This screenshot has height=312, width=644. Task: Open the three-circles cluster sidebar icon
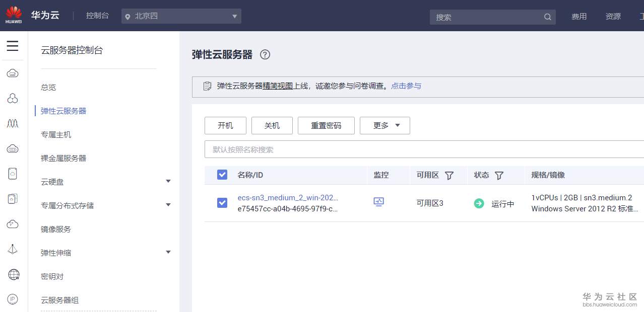(13, 99)
